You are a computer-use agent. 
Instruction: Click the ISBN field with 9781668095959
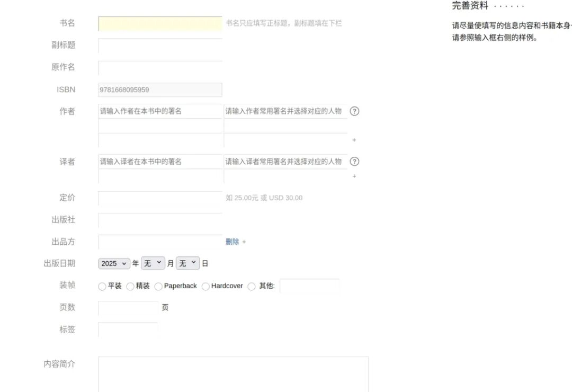point(160,90)
